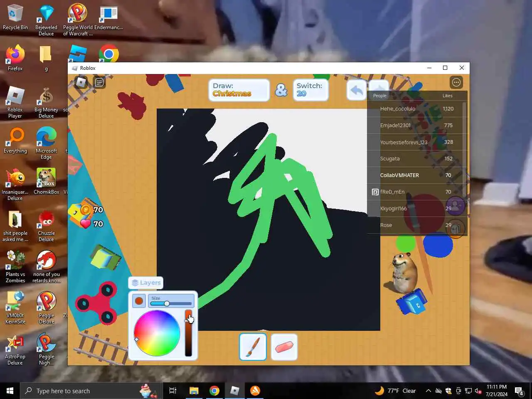Click the taskbar search box

click(x=91, y=391)
